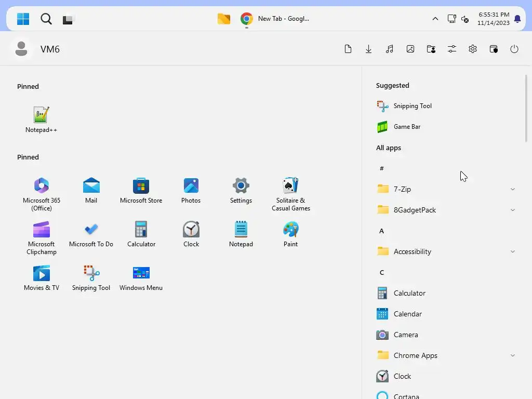Open taskbar Search magnifier
The height and width of the screenshot is (399, 532).
(46, 19)
